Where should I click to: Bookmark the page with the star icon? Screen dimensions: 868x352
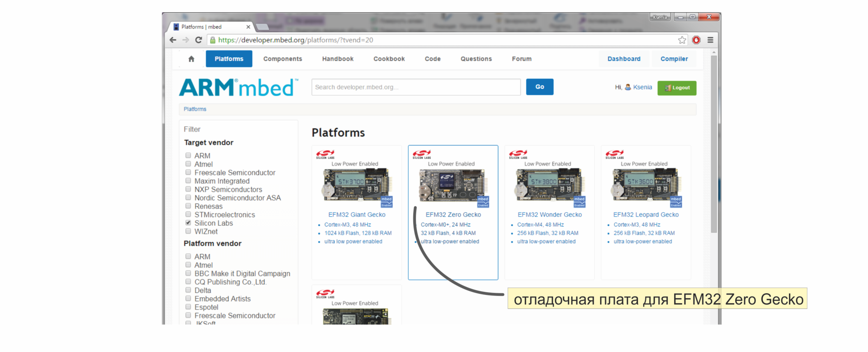pyautogui.click(x=682, y=40)
